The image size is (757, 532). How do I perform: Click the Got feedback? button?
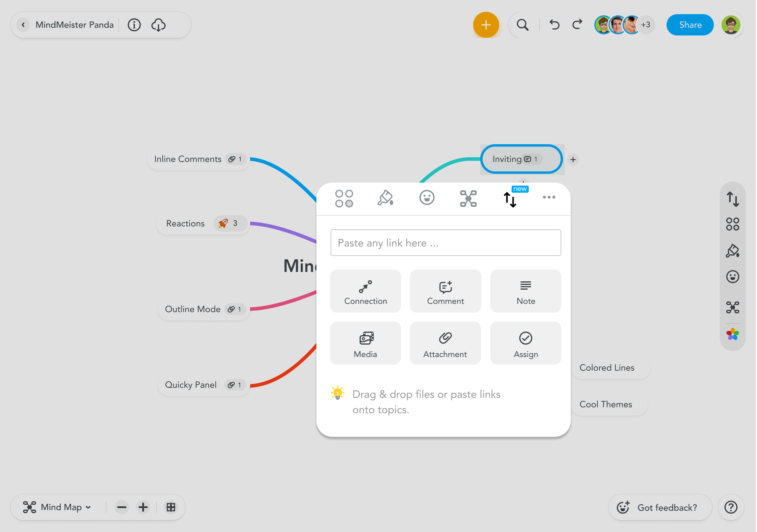click(660, 507)
